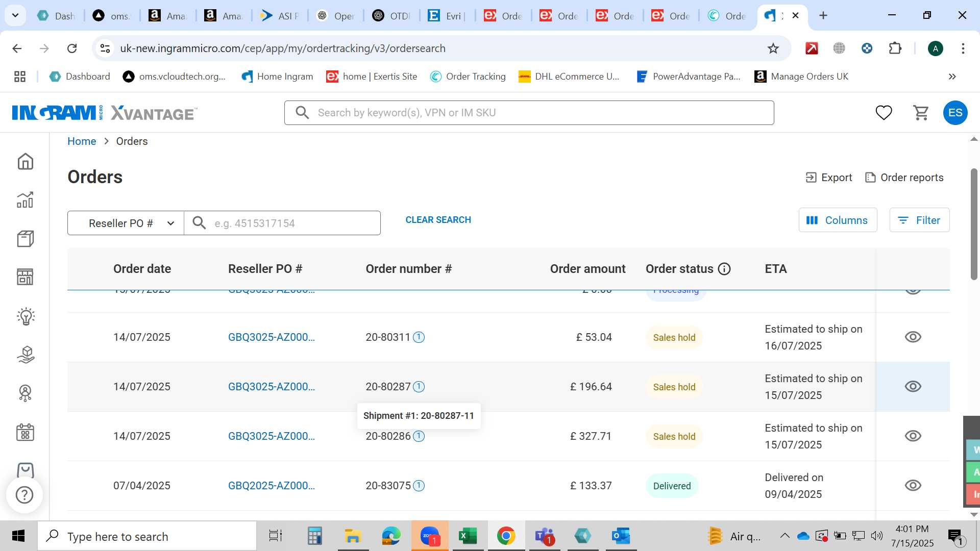Click shipment count badge for order 20-80311
The width and height of the screenshot is (980, 551).
pyautogui.click(x=419, y=337)
